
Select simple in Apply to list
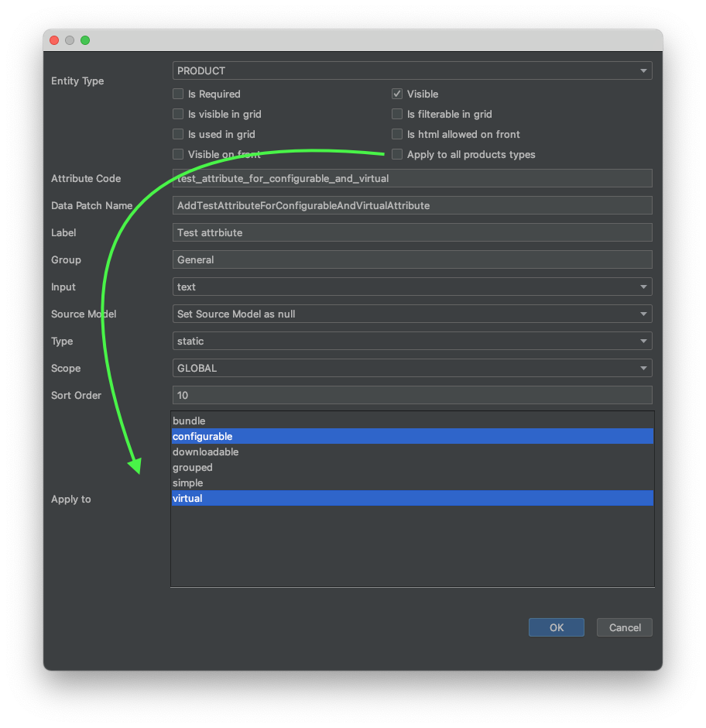[x=412, y=482]
